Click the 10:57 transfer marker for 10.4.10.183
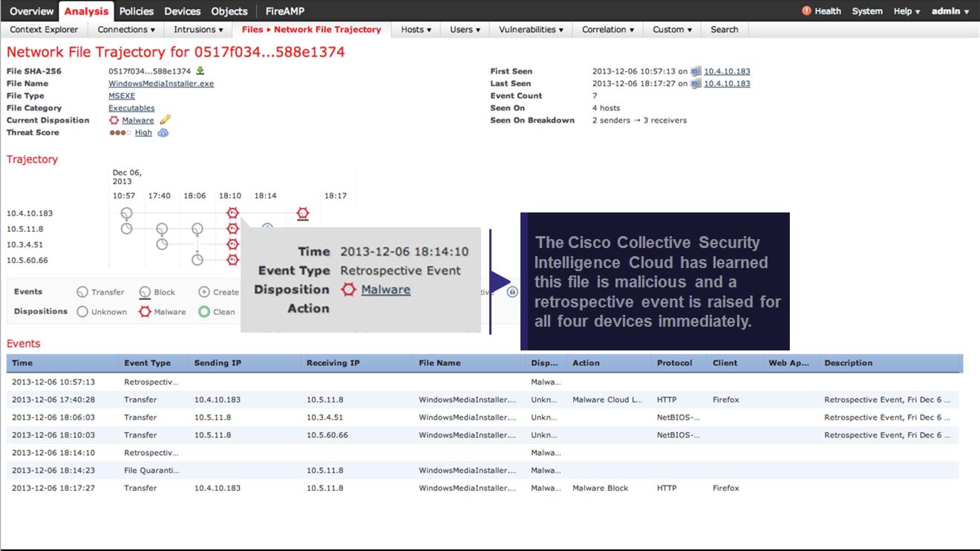Screen dimensions: 980x551 [x=126, y=214]
